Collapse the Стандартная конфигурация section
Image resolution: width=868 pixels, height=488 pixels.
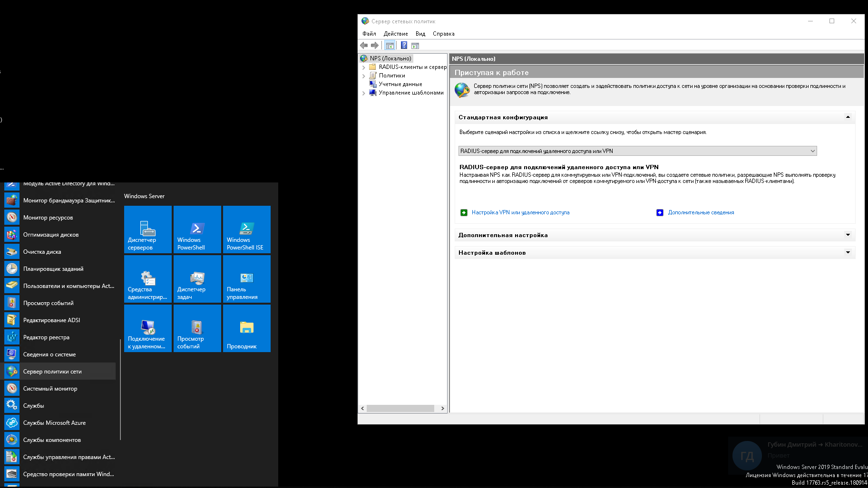848,117
